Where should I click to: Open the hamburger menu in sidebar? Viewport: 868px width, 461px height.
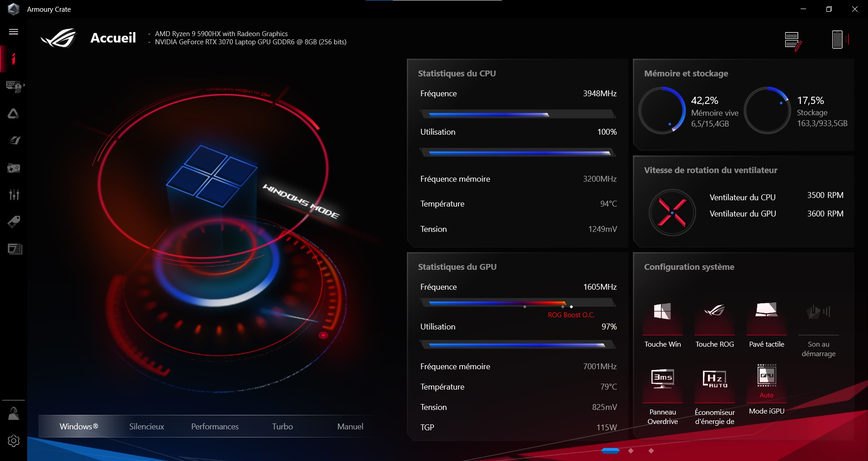coord(14,32)
